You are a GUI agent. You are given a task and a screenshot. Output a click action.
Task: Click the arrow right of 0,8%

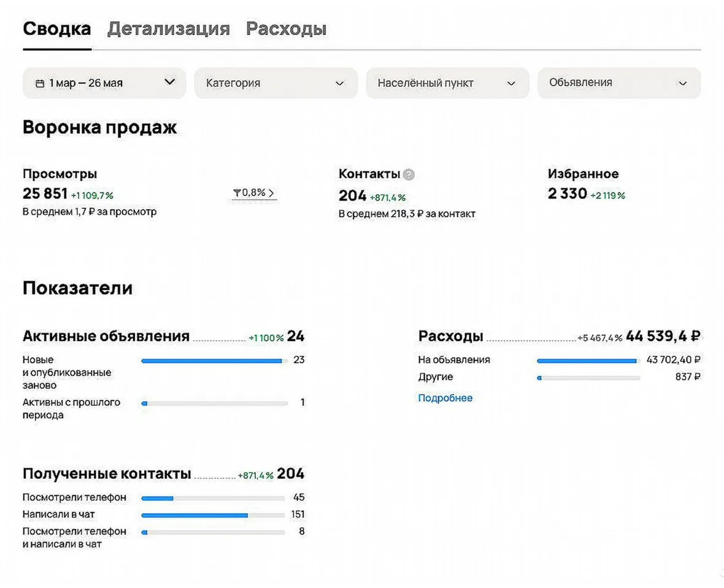(x=271, y=193)
